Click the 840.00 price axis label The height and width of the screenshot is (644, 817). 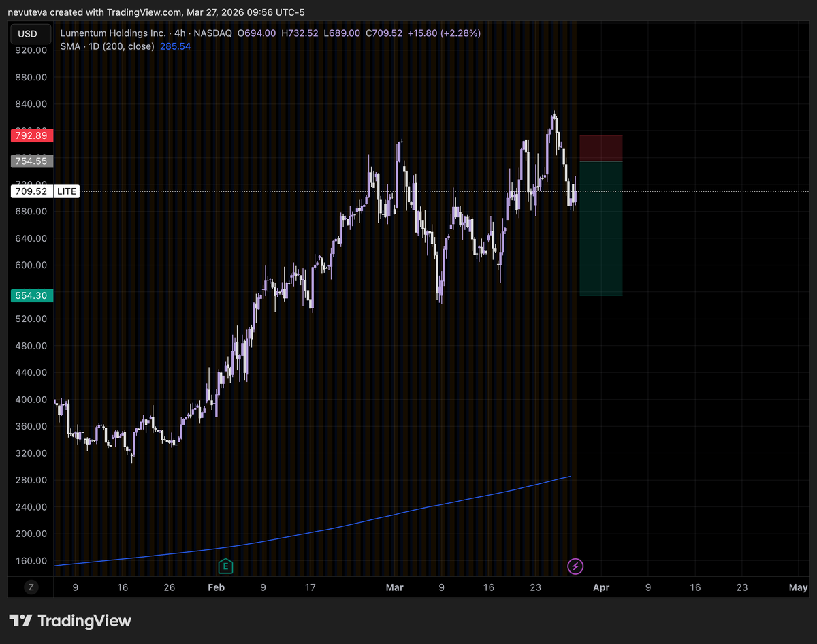click(31, 104)
